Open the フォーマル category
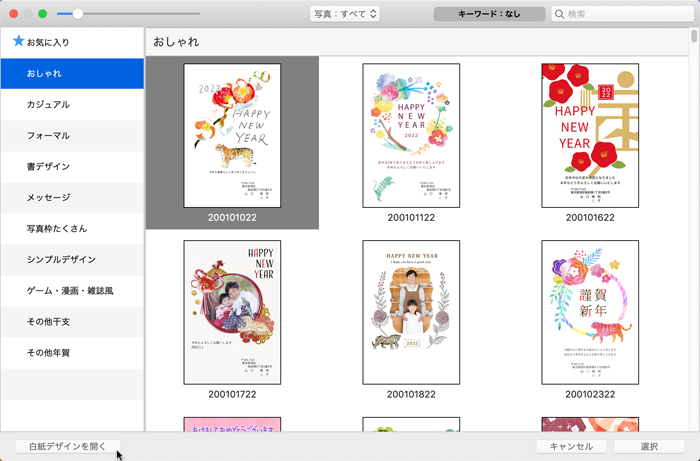700x461 pixels. [72, 136]
